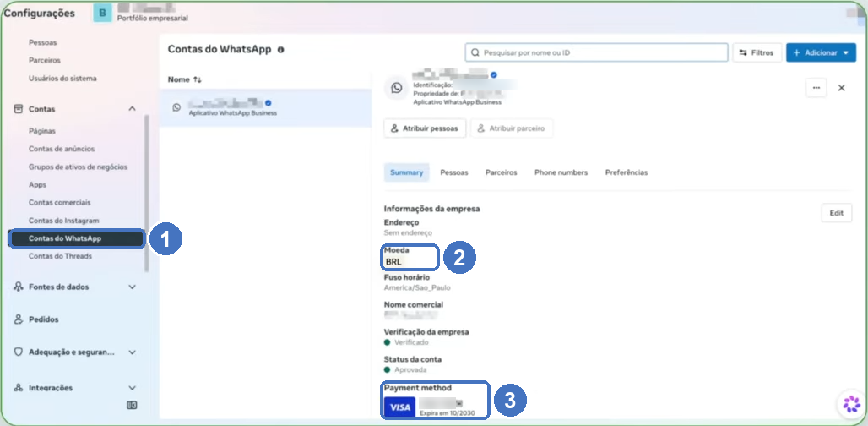Open Pessoas in the sidebar

[x=42, y=42]
